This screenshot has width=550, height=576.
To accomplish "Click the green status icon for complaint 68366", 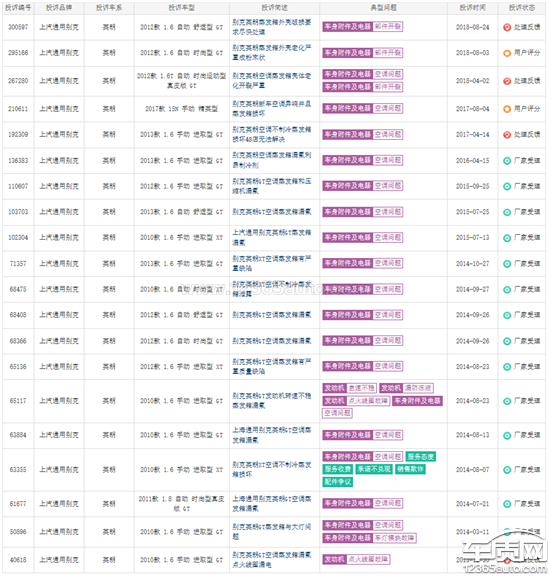I will 507,341.
